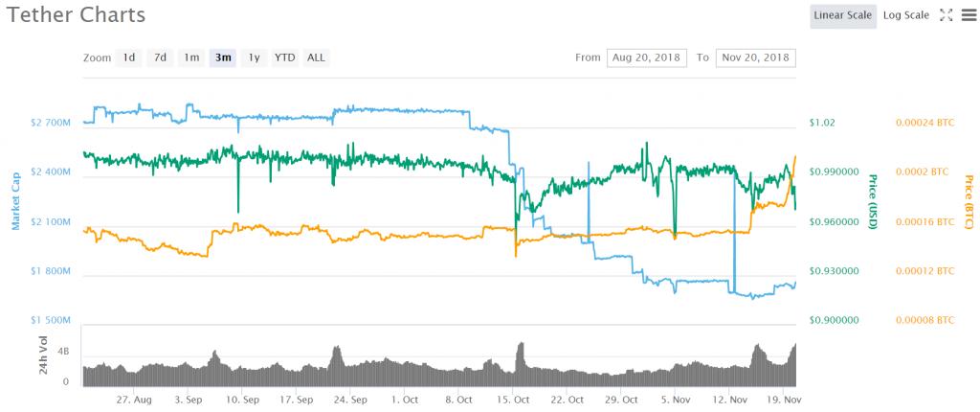Image resolution: width=980 pixels, height=412 pixels.
Task: Click the Tether Charts heading
Action: tap(74, 16)
